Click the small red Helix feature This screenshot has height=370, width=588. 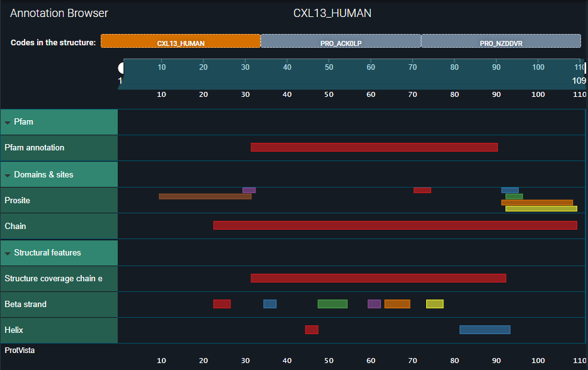[312, 330]
